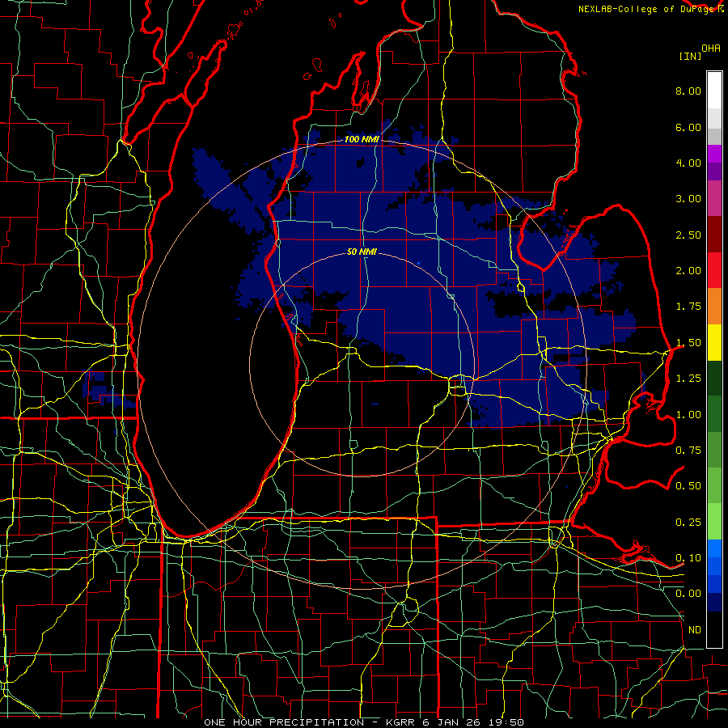Viewport: 728px width, 728px height.
Task: Click the 0.50 legend value
Action: coord(688,486)
